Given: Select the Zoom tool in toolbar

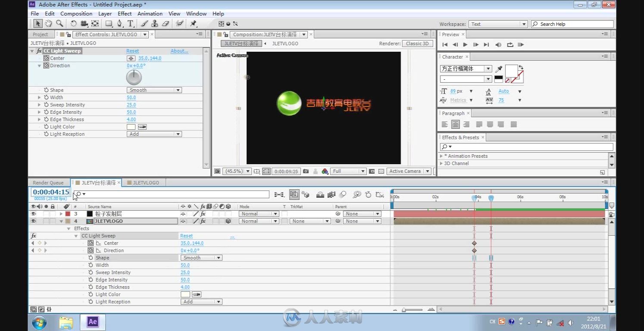Looking at the screenshot, I should click(x=59, y=24).
